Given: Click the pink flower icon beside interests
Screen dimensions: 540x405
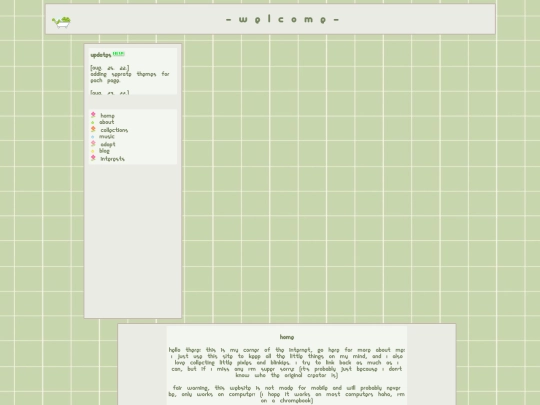Looking at the screenshot, I should point(93,158).
